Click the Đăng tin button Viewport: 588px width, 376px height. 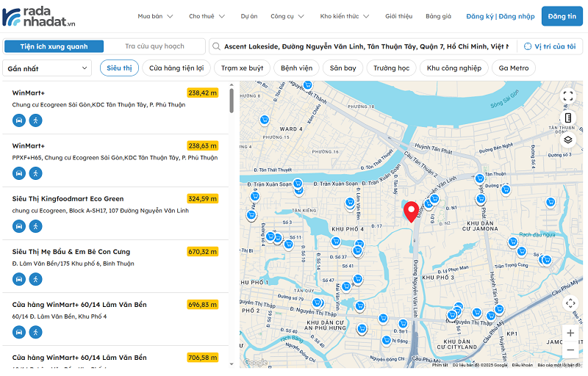(562, 16)
